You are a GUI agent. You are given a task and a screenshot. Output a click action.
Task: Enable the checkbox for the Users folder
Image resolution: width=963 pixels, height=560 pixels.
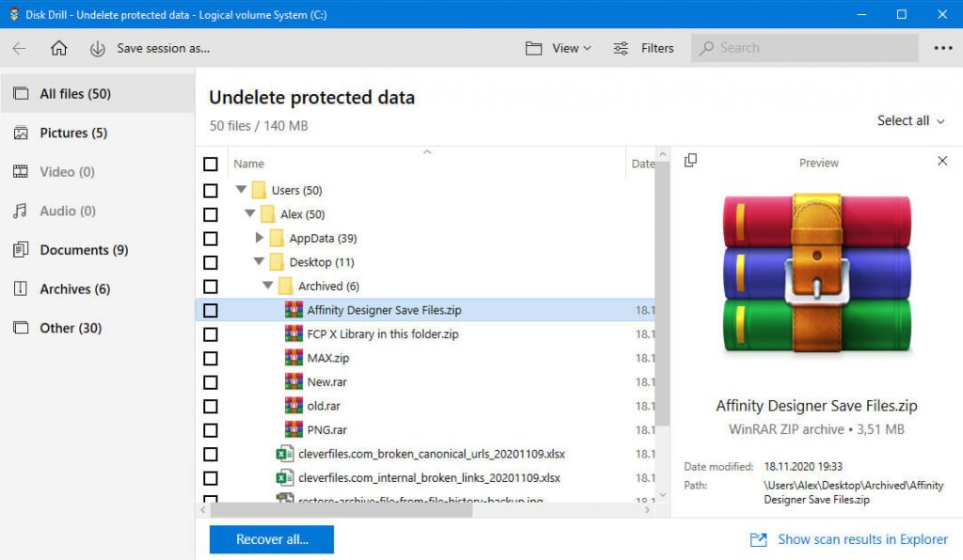tap(210, 190)
